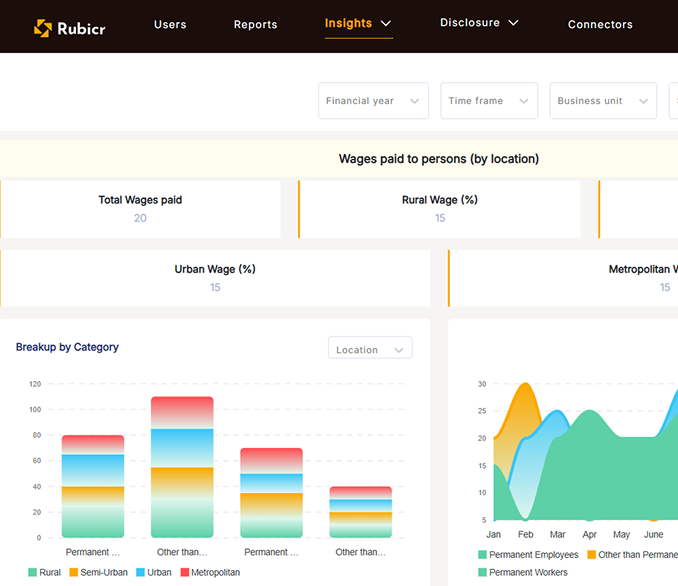
Task: Expand the Insights menu chevron
Action: pos(386,24)
